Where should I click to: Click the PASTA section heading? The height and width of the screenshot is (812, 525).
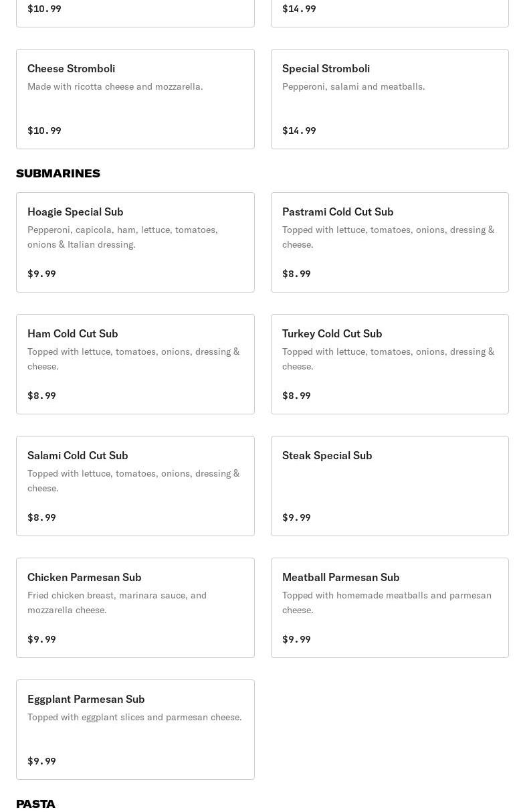(35, 804)
